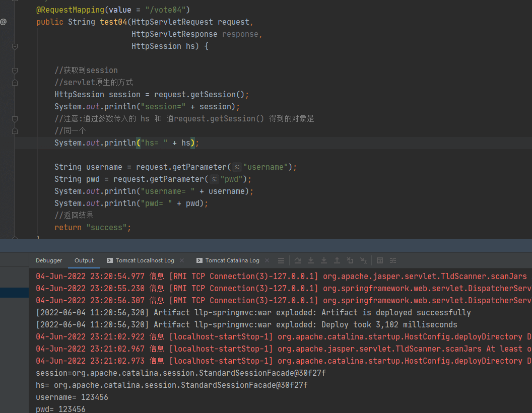
Task: Click the @ request mapping gutter icon
Action: [x=4, y=22]
